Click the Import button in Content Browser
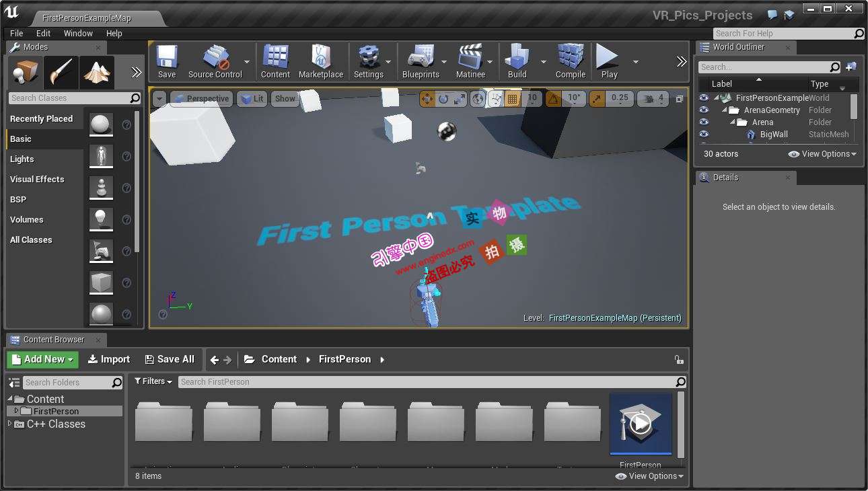The width and height of the screenshot is (868, 491). click(109, 359)
